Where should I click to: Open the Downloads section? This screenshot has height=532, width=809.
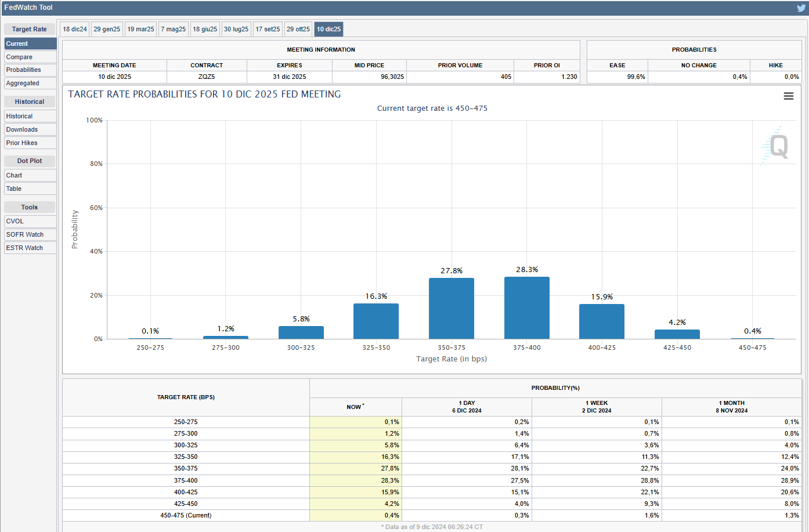tap(30, 130)
